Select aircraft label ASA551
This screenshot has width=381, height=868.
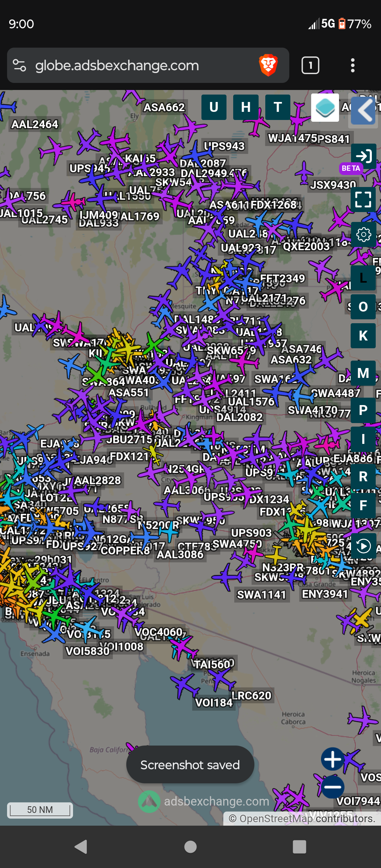point(129,393)
